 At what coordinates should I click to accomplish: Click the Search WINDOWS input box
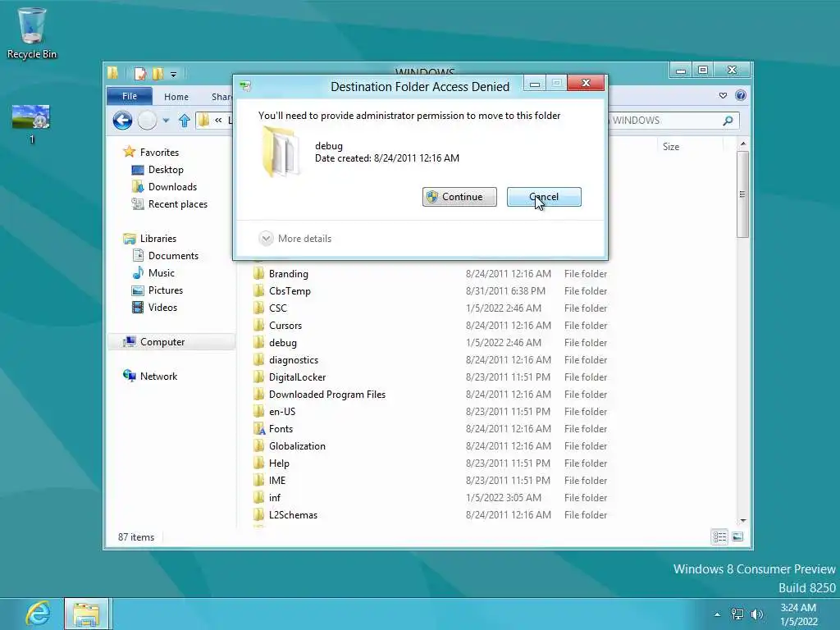664,121
